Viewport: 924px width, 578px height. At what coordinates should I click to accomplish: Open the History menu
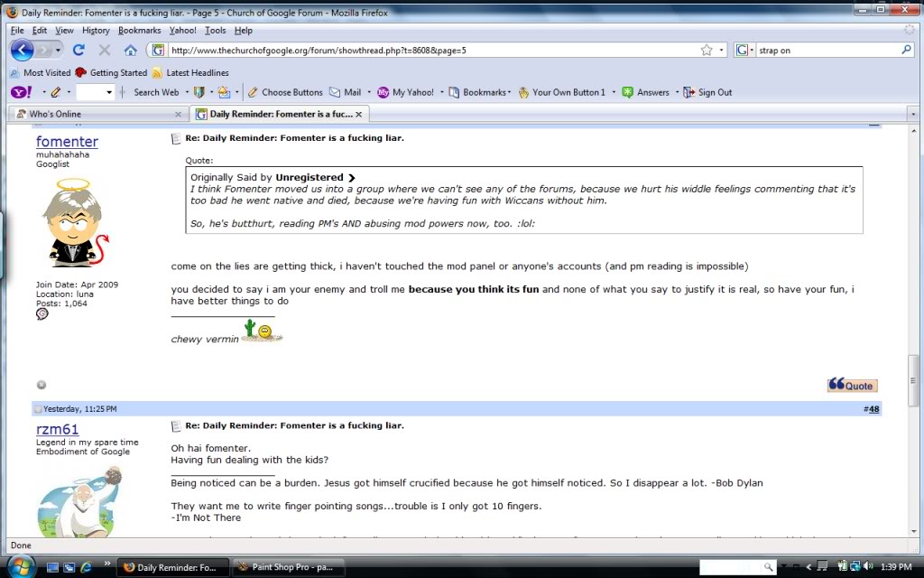[x=96, y=30]
